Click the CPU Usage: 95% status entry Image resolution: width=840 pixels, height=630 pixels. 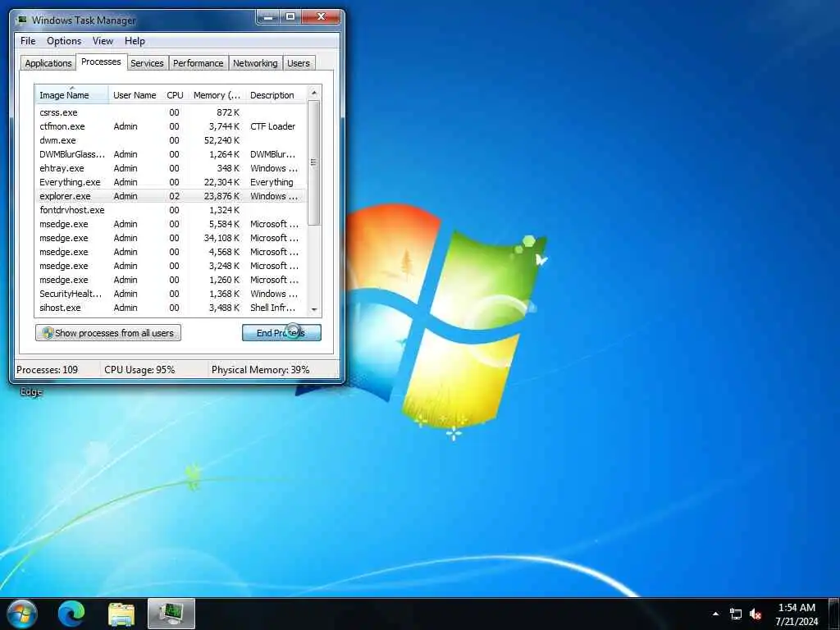pyautogui.click(x=139, y=370)
